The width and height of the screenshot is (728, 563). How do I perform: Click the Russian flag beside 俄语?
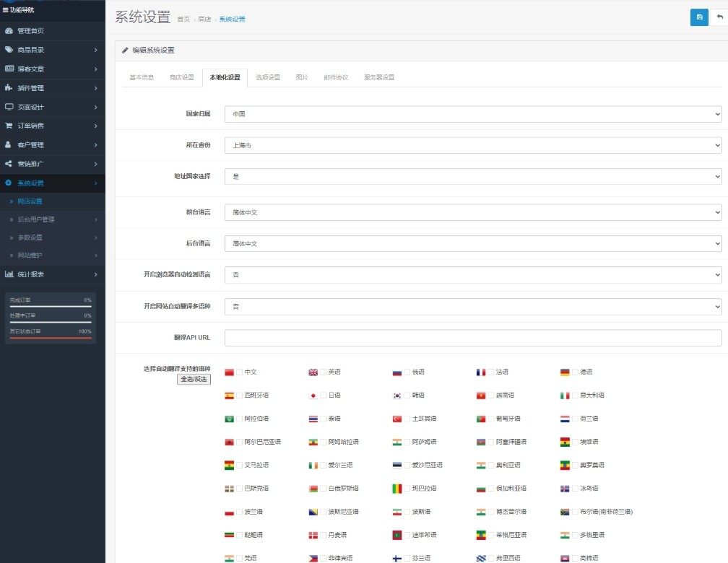click(x=397, y=372)
